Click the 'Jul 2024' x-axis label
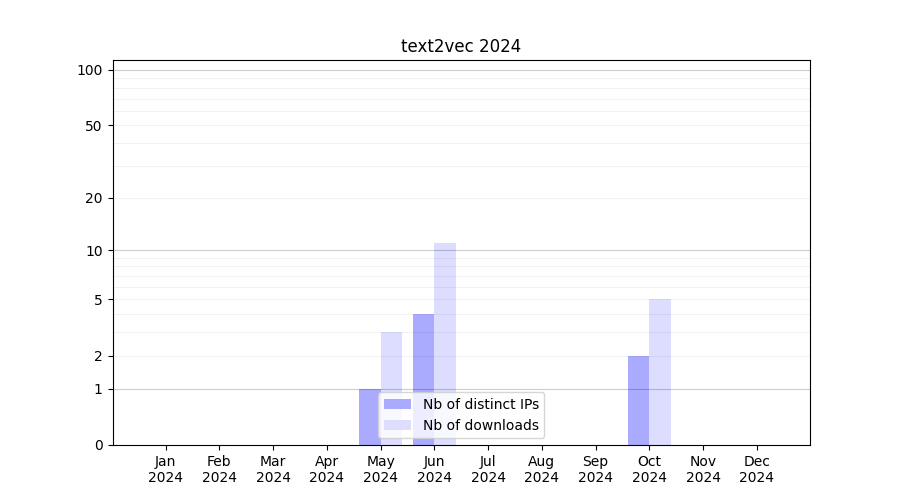Image resolution: width=900 pixels, height=500 pixels. [488, 469]
